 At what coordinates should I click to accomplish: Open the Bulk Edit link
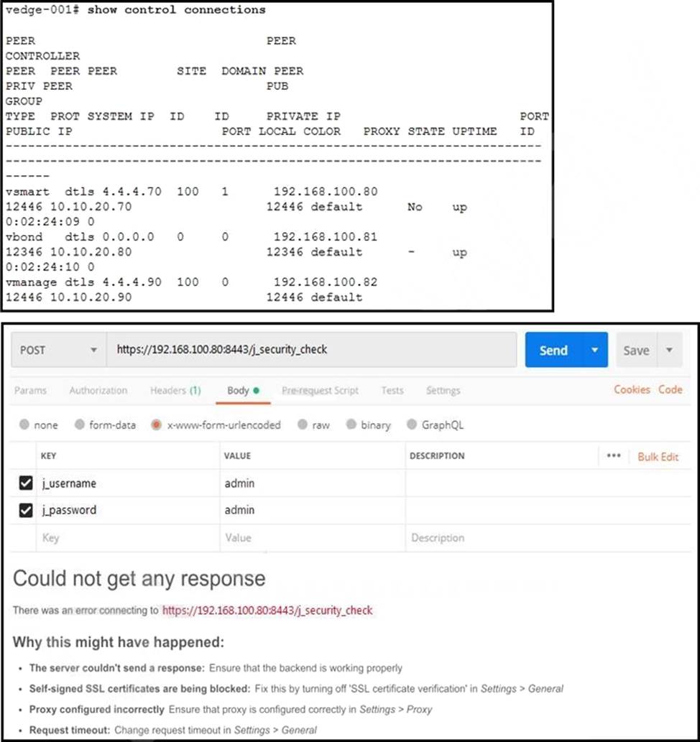click(x=658, y=456)
